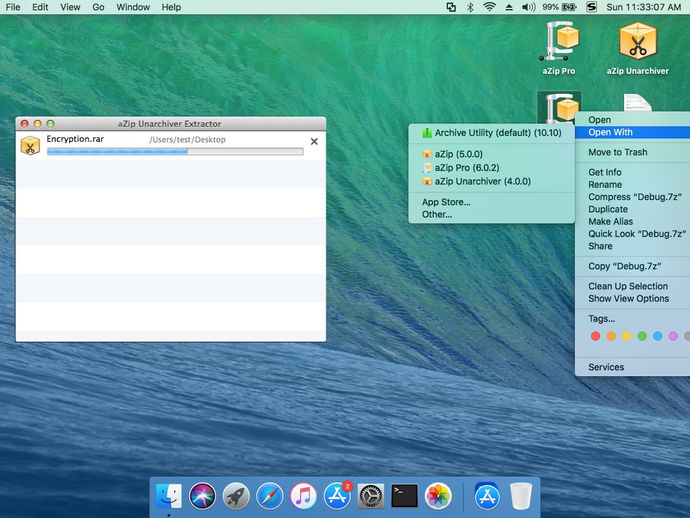Open Safari from the Dock
This screenshot has height=518, width=690.
269,496
